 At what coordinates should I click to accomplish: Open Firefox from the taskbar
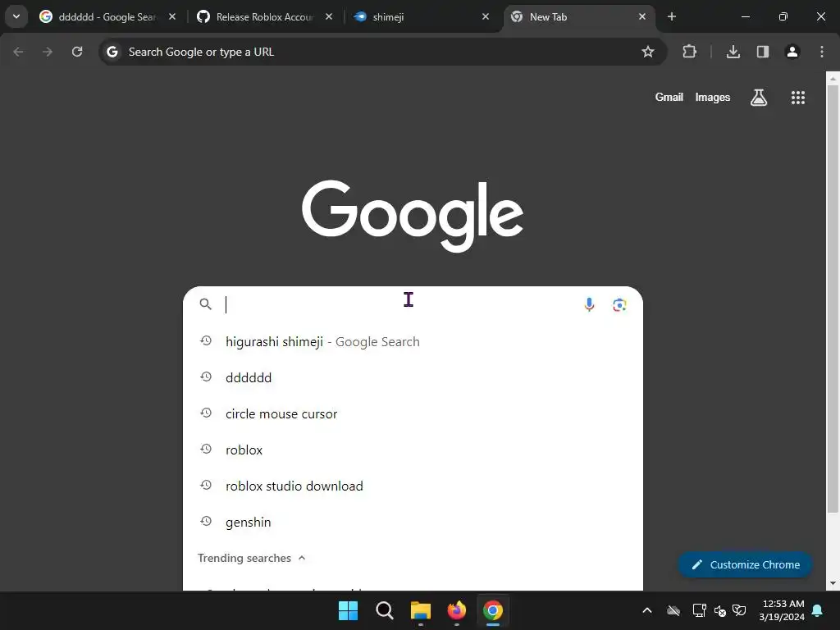456,610
